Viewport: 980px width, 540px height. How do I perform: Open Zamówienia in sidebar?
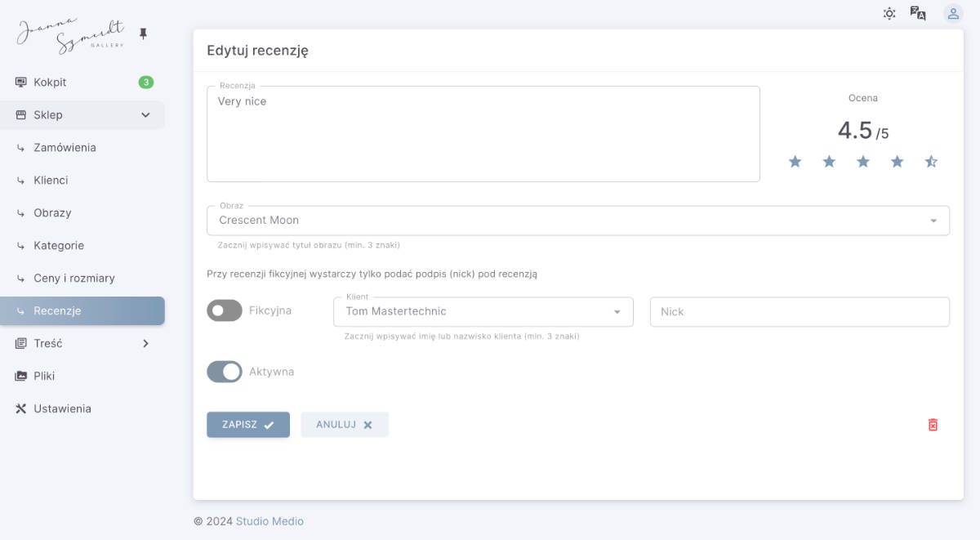(x=82, y=148)
